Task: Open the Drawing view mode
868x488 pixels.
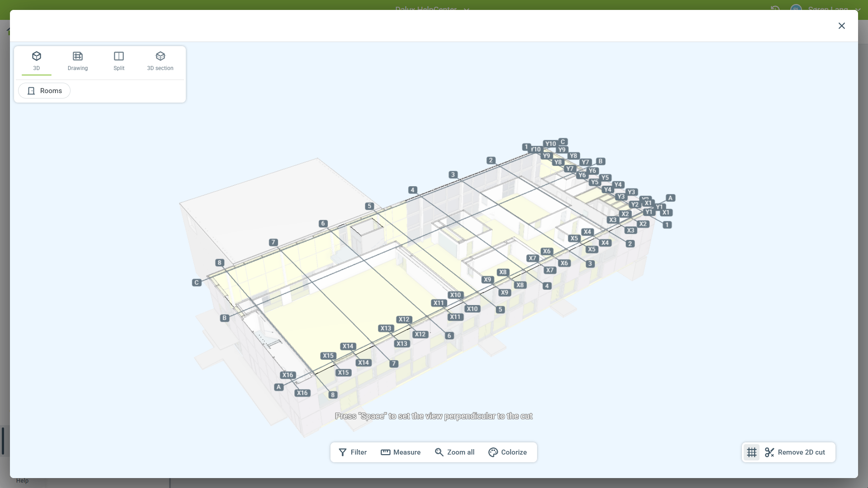Action: (78, 61)
